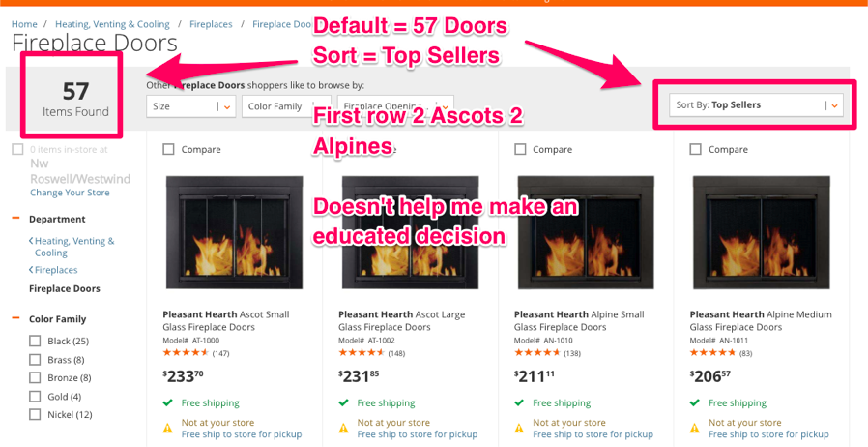The image size is (868, 447).
Task: Collapse the Department filter minus icon
Action: pyautogui.click(x=15, y=219)
